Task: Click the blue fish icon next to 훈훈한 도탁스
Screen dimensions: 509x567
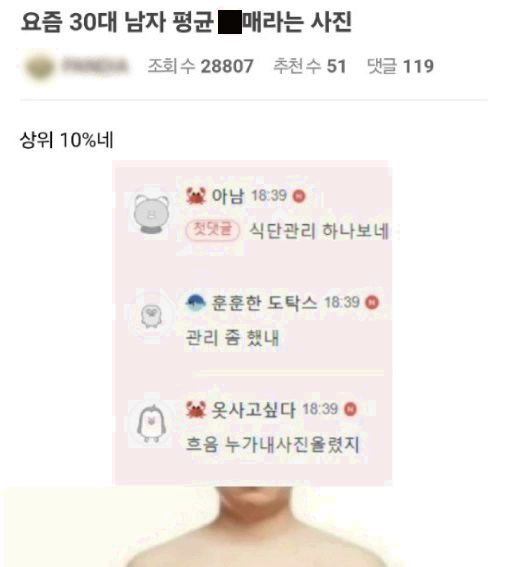Action: coord(195,303)
